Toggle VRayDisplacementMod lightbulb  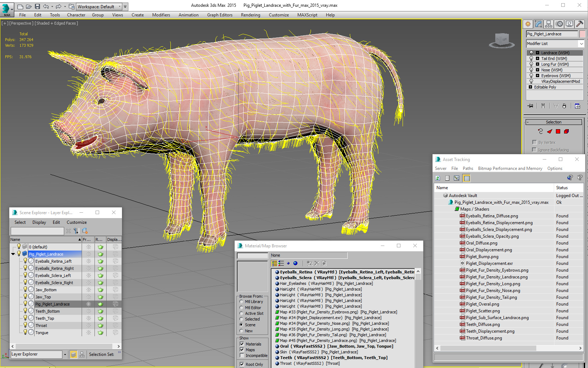(x=531, y=81)
